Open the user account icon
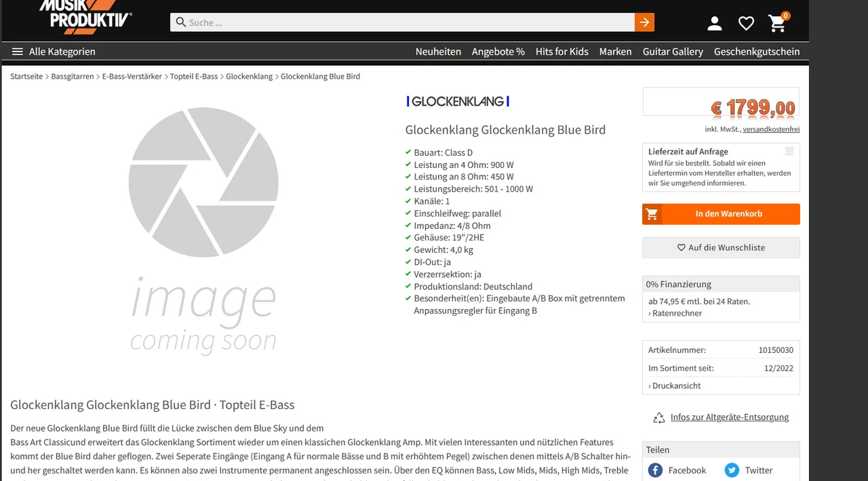Viewport: 868px width, 481px height. click(x=714, y=24)
